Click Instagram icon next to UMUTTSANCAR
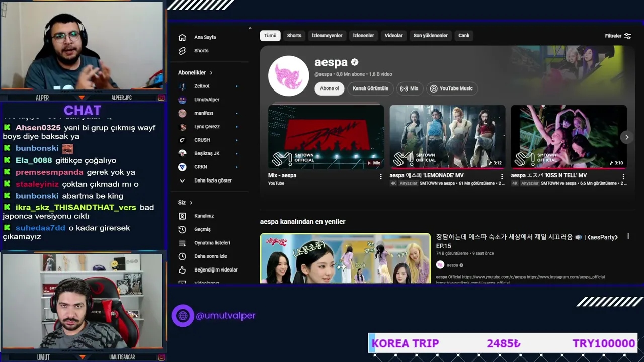Screen dimensions: 644x362 pos(161,357)
